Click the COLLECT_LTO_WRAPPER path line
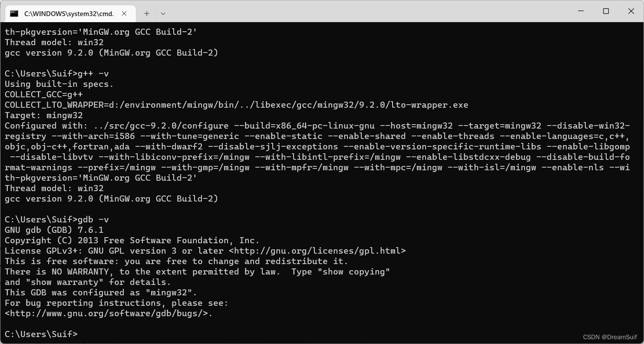Screen dimensions: 644x344 237,105
